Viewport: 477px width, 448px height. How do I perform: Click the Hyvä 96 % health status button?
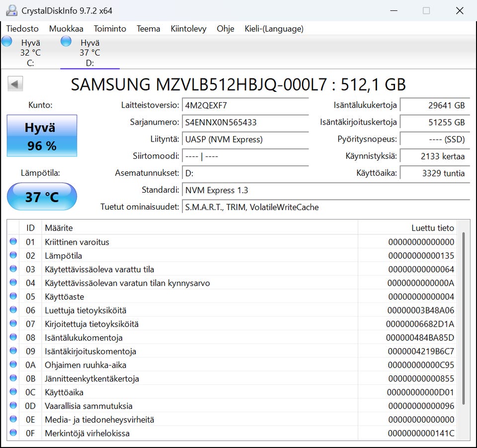click(x=42, y=136)
